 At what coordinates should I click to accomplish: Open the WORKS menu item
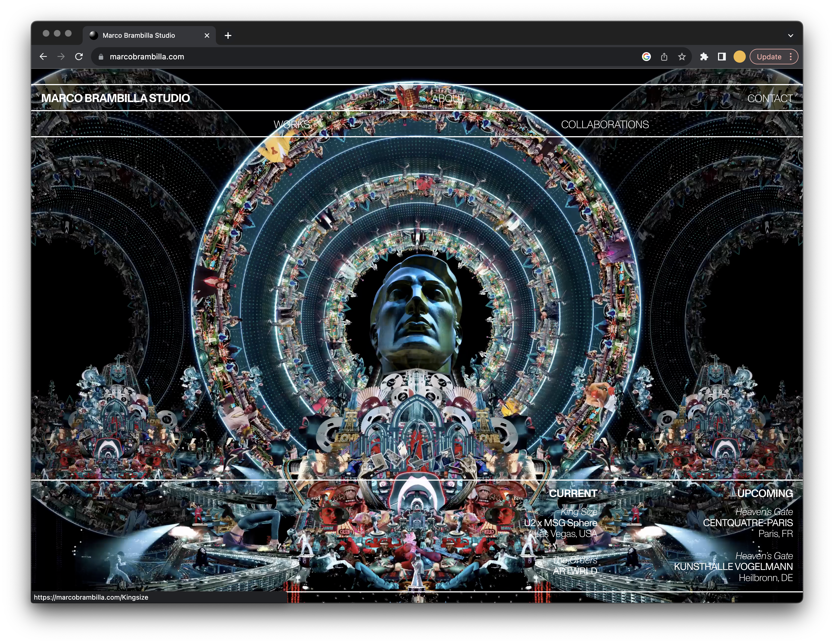[x=291, y=125]
